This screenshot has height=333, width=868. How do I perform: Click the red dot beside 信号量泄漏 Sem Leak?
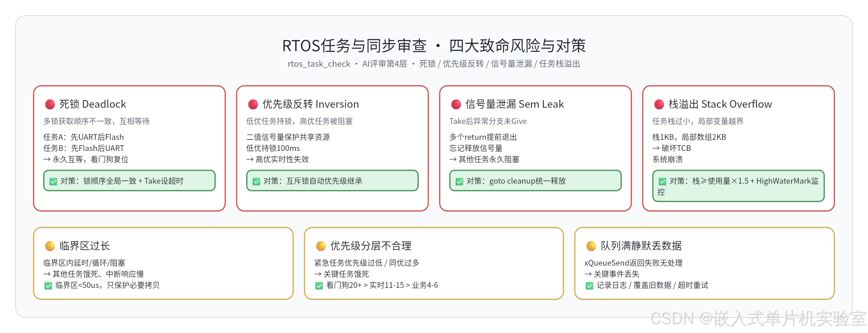pos(456,104)
